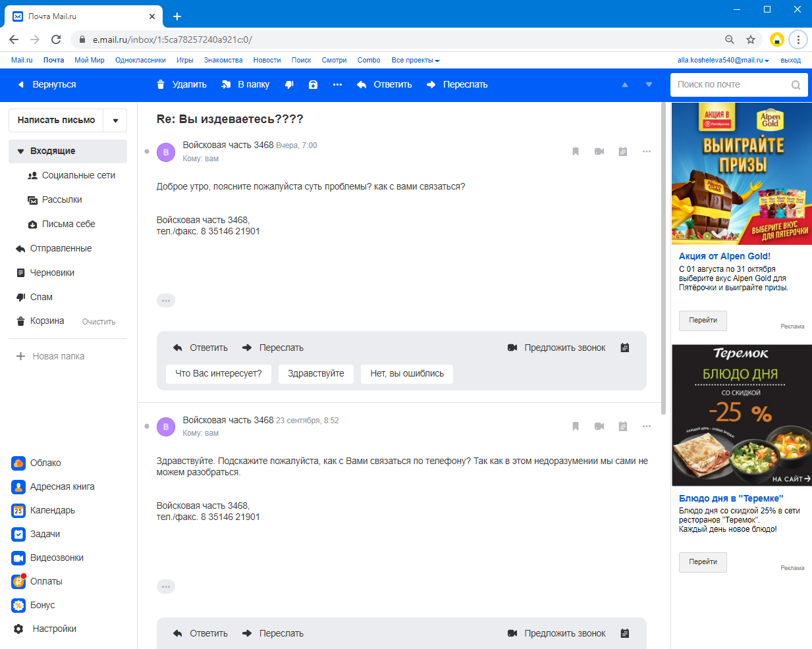Click Переслать in the top toolbar
This screenshot has height=649, width=812.
(457, 85)
